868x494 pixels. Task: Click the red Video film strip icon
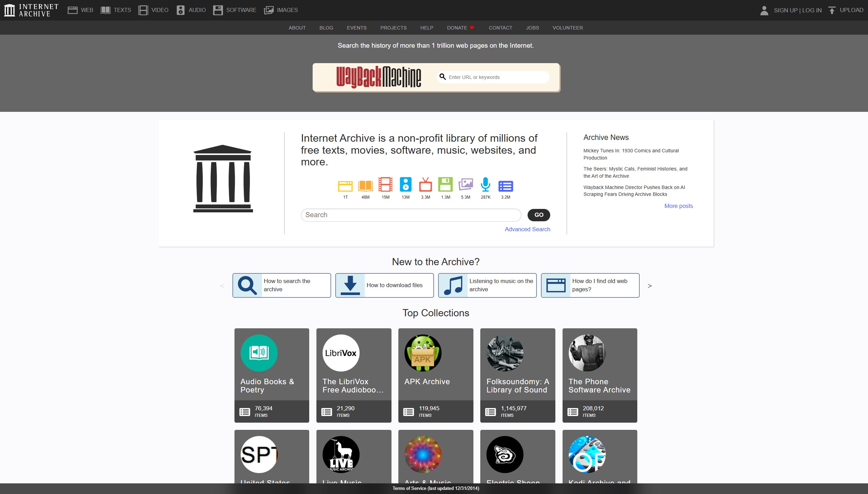(385, 185)
